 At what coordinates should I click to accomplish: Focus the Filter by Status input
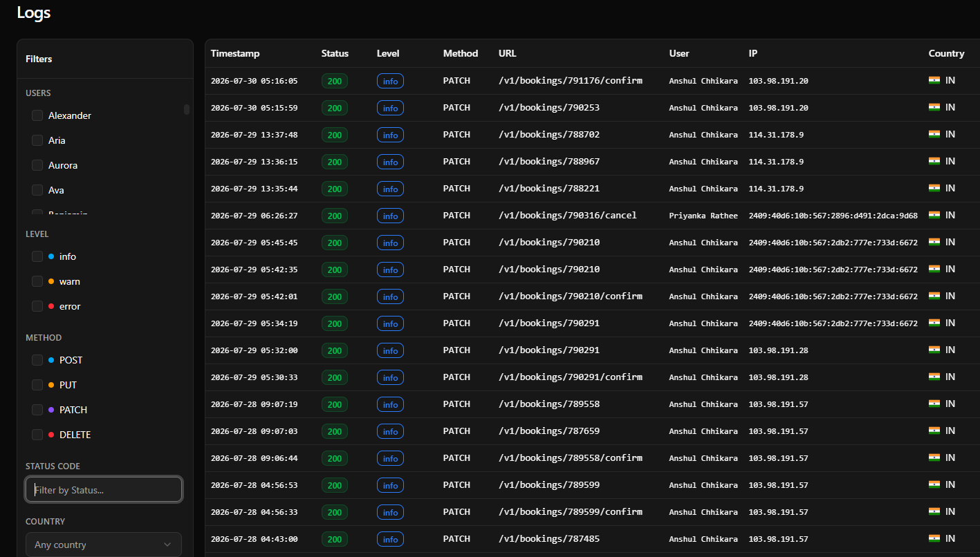tap(104, 490)
